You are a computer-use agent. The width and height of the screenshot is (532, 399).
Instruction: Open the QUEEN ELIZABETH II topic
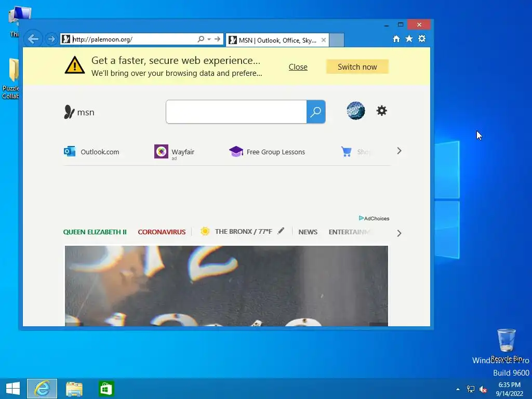[x=95, y=232]
